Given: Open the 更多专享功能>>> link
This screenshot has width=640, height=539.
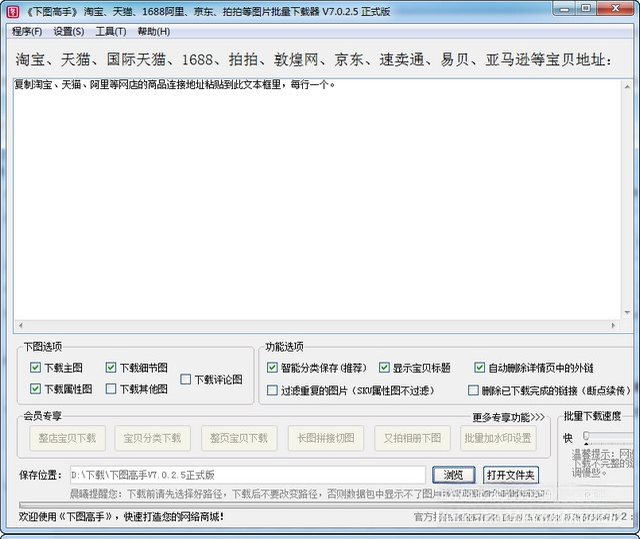Looking at the screenshot, I should (509, 417).
